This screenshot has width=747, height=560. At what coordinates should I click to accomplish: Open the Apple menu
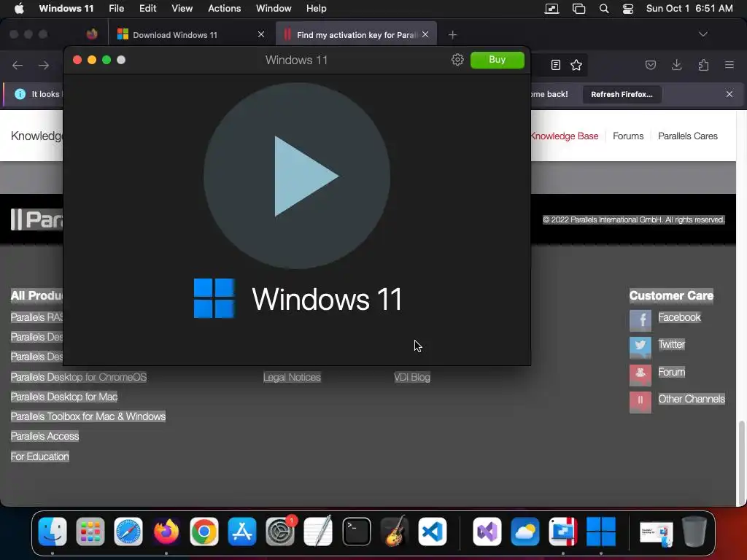(19, 9)
